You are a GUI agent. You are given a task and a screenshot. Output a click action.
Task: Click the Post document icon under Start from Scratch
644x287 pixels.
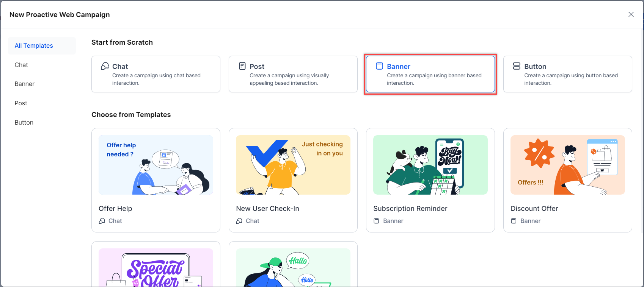[x=242, y=66]
